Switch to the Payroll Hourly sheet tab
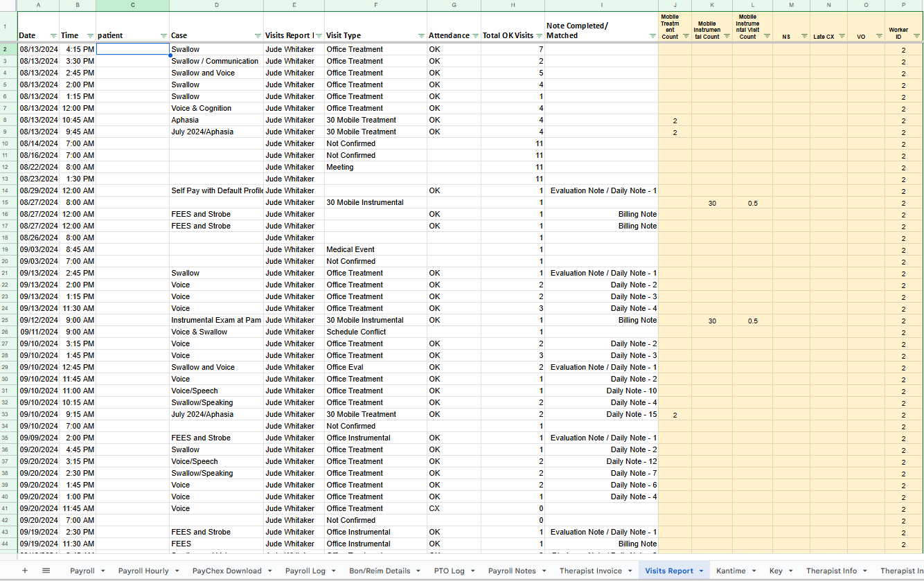924x581 pixels. pos(143,571)
